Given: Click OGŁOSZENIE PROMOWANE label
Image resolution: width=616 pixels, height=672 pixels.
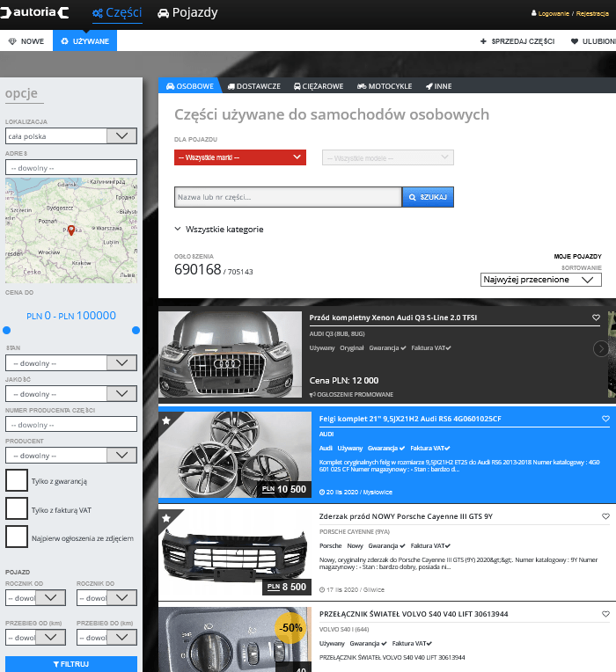Looking at the screenshot, I should point(351,394).
